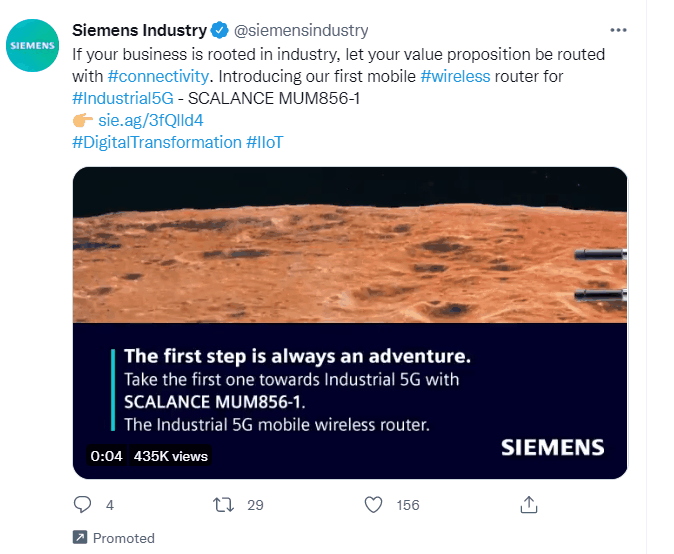Click the Promoted label text
Viewport: 674px width, 554px height.
click(x=124, y=538)
